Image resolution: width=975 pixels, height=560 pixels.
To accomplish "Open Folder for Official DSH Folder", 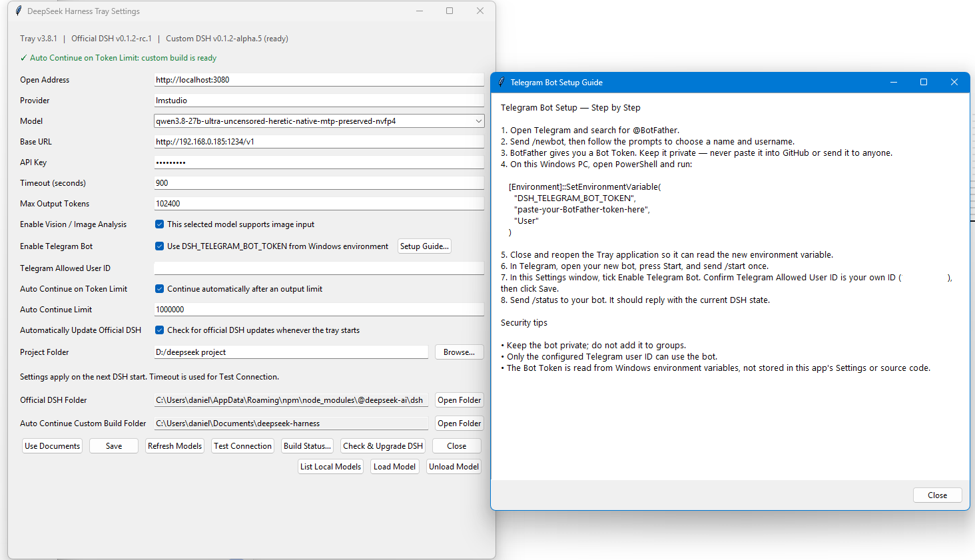I will point(459,400).
